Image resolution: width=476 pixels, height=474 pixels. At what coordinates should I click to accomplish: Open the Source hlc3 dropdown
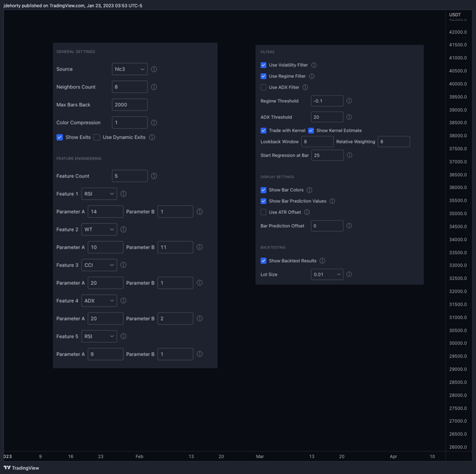point(129,70)
